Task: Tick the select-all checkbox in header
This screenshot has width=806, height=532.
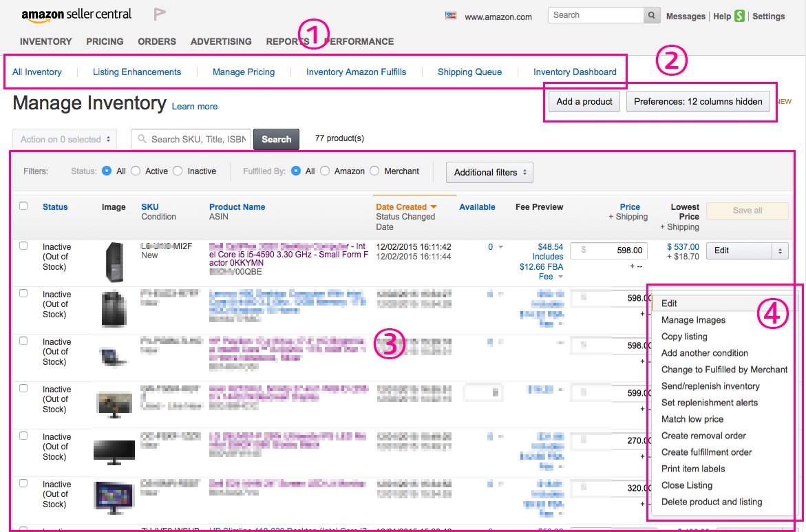Action: pyautogui.click(x=23, y=206)
